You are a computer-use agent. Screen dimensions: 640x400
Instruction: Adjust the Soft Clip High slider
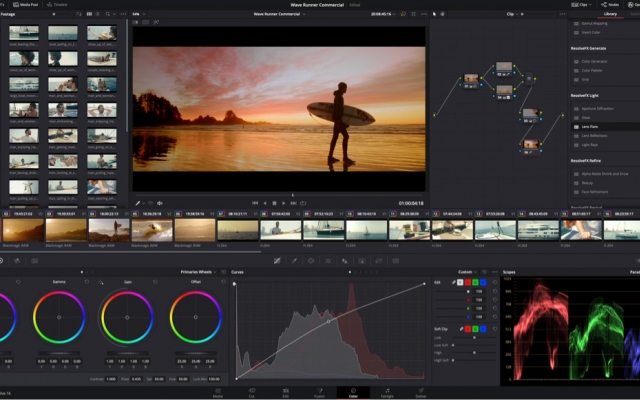click(x=474, y=353)
